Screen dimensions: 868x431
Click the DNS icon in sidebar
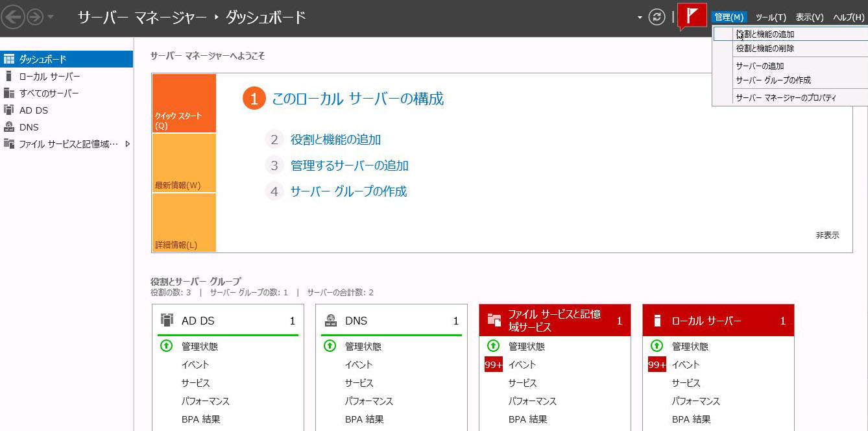click(9, 127)
